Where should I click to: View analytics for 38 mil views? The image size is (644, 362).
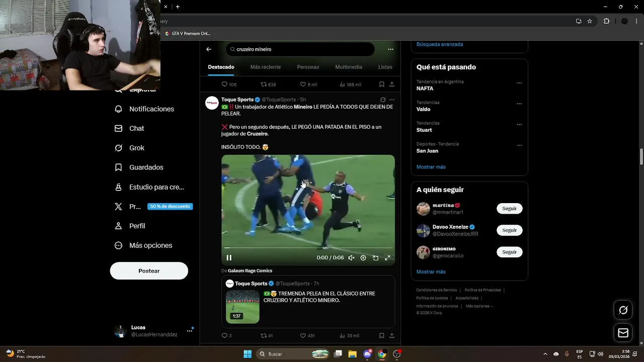click(x=350, y=335)
